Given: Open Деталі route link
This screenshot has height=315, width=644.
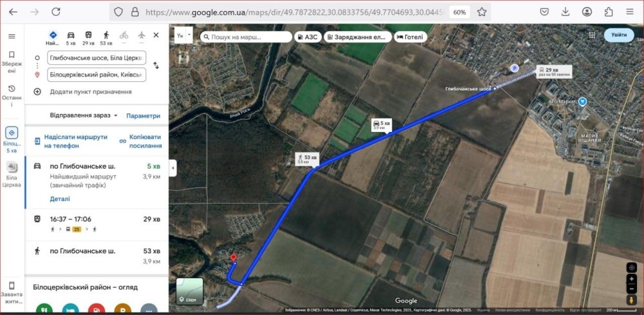Looking at the screenshot, I should point(60,199).
